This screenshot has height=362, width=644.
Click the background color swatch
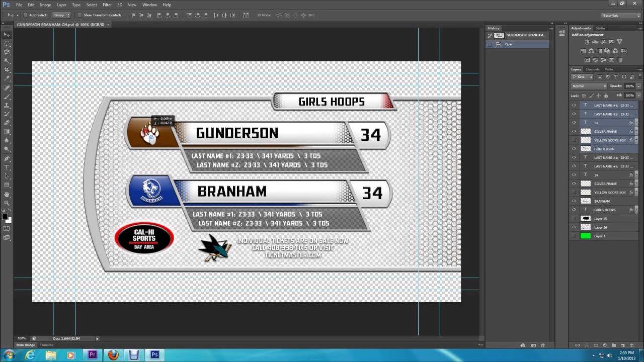click(9, 220)
